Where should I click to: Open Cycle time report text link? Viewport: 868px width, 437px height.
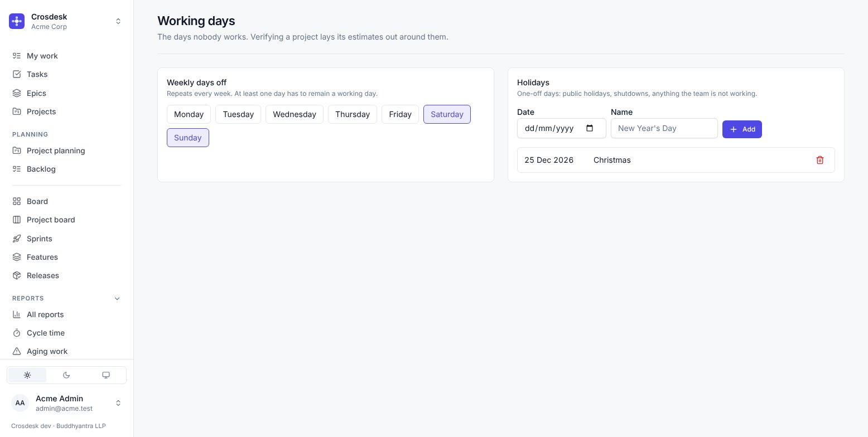point(46,333)
